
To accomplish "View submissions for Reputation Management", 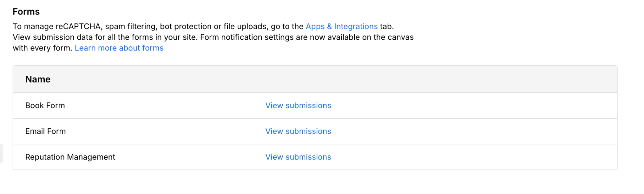I will click(298, 157).
